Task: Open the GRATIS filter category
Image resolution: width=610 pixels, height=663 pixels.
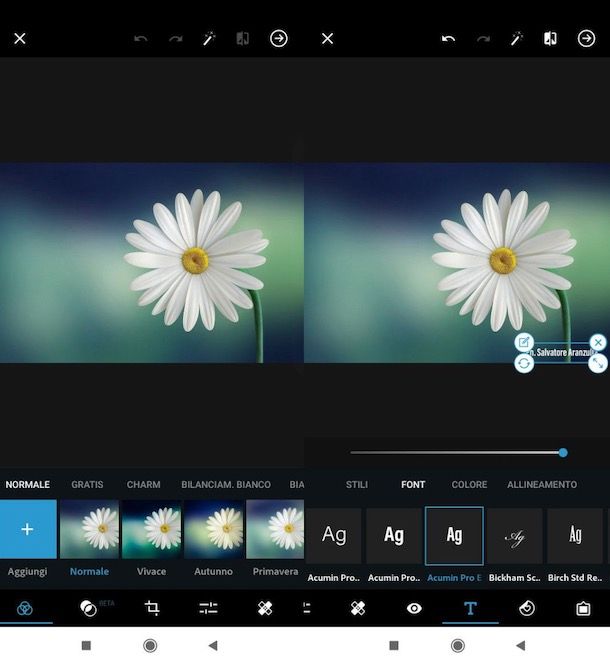Action: pos(87,485)
